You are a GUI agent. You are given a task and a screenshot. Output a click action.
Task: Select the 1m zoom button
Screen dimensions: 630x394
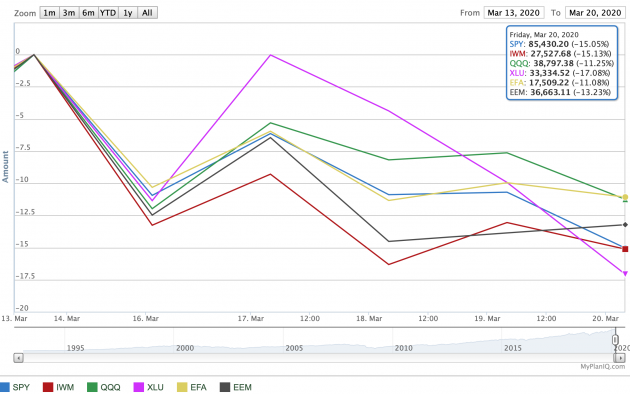(49, 13)
